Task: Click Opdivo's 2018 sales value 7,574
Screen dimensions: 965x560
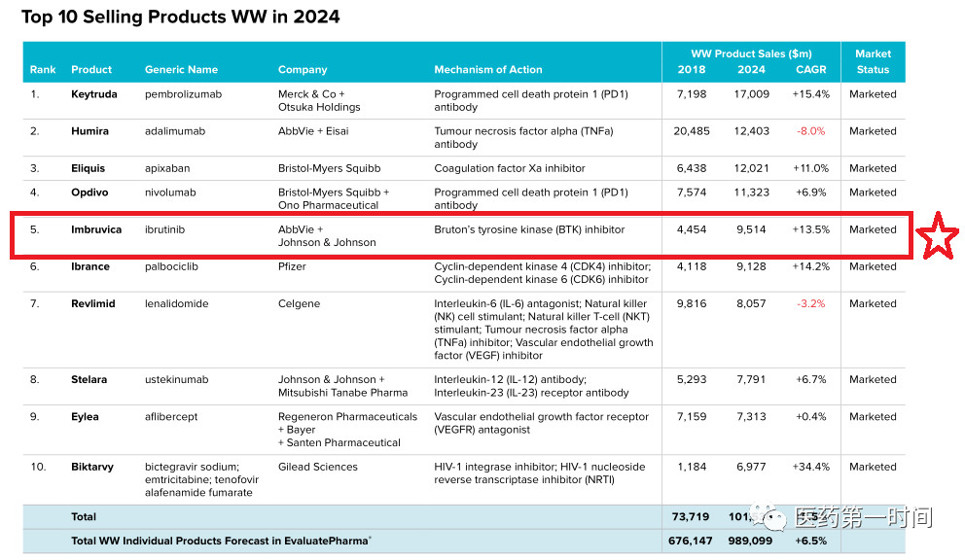Action: point(691,192)
